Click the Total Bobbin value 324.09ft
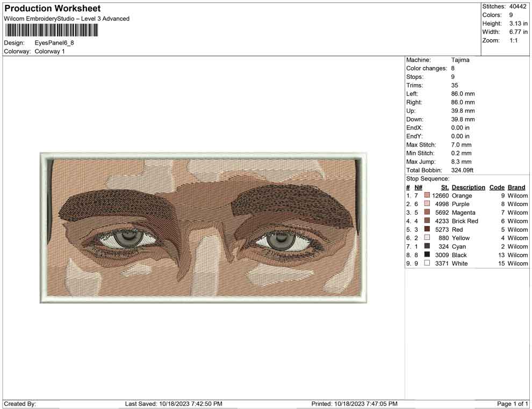532x409 pixels. click(463, 170)
